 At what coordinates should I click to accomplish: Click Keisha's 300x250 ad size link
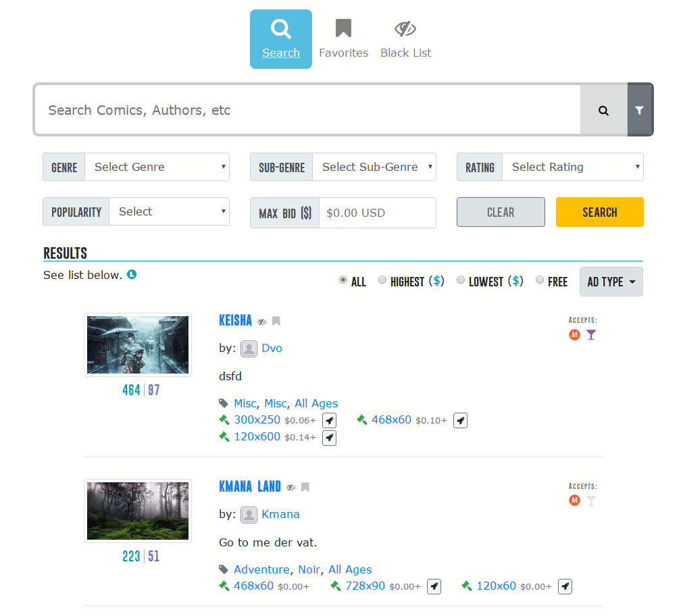point(257,419)
